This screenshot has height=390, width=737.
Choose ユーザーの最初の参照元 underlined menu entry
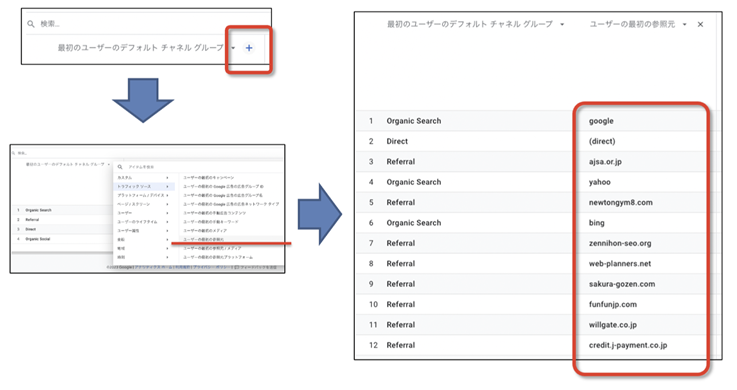(204, 240)
